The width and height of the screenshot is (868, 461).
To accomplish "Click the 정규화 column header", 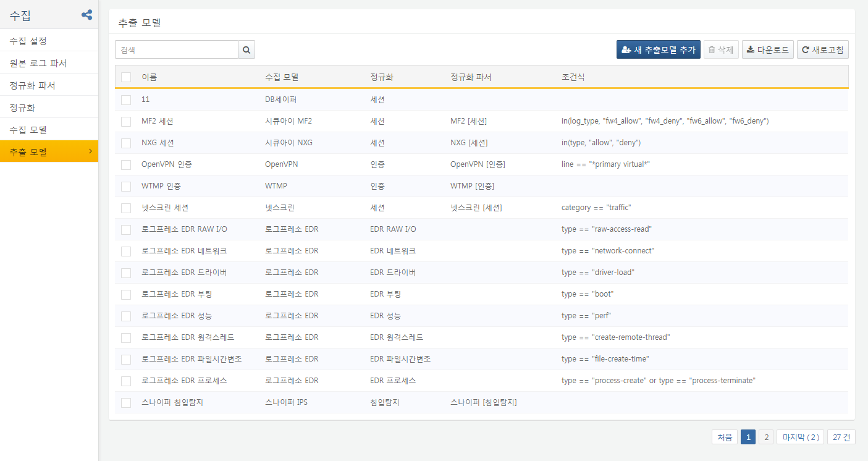I will 382,77.
